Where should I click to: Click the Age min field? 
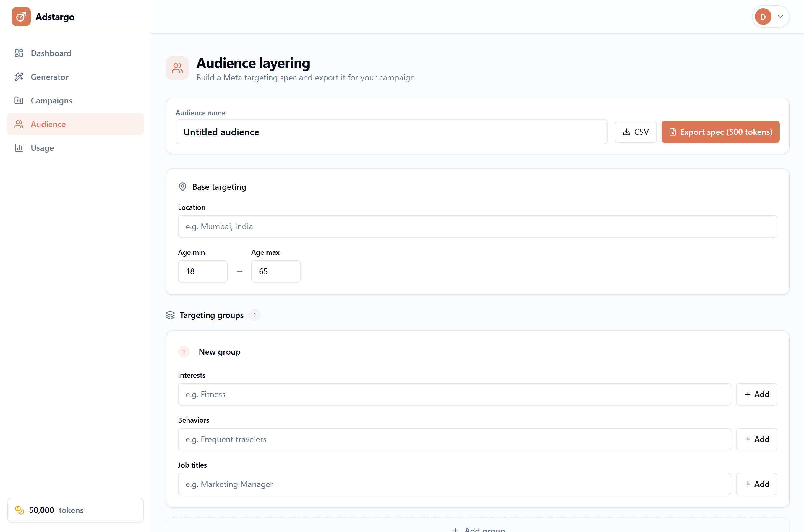[202, 271]
